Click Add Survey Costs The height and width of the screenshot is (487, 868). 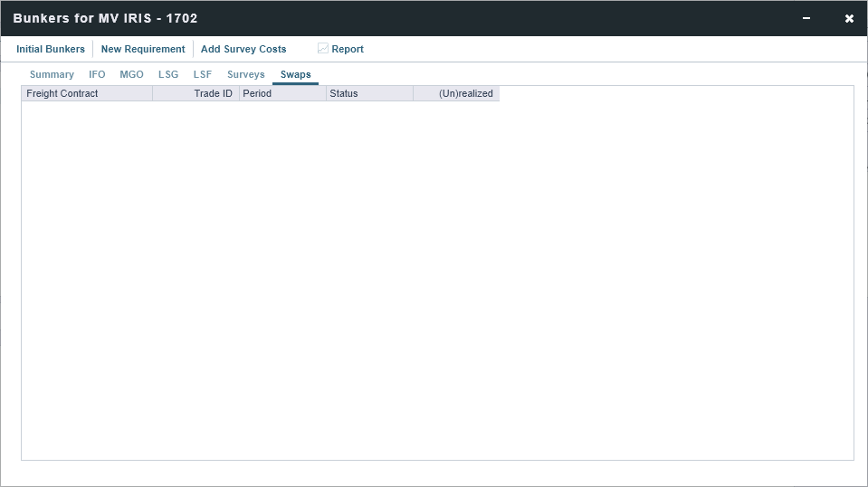243,49
